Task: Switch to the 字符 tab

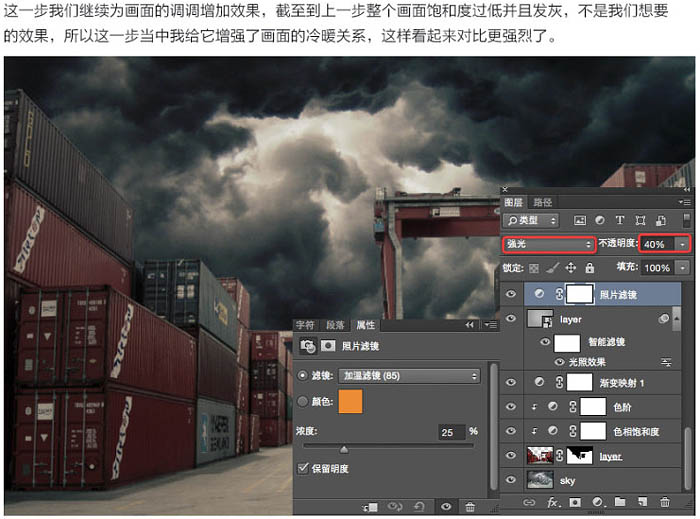Action: click(x=305, y=325)
